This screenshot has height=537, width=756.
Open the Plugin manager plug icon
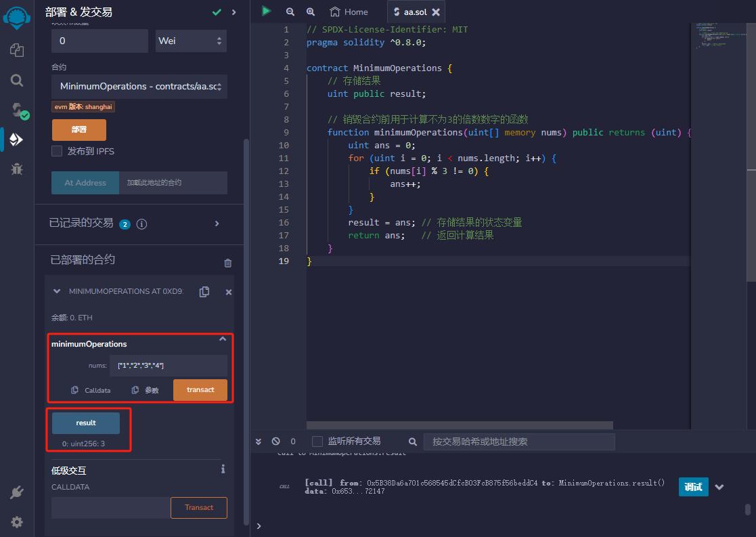[x=17, y=492]
